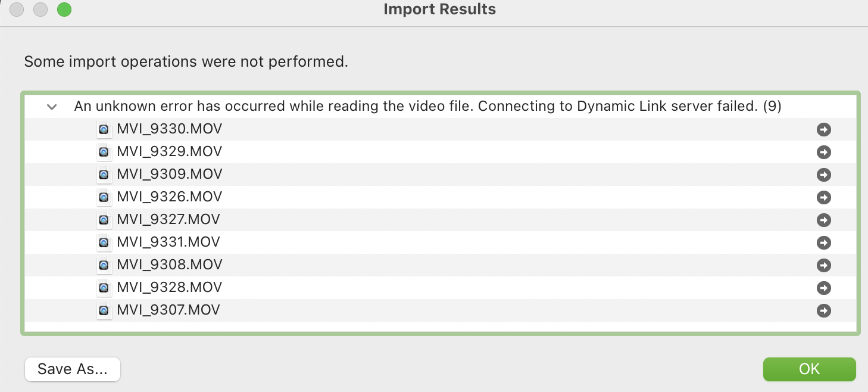The height and width of the screenshot is (392, 868).
Task: Select the movie icon beside MVI_9326.MOV
Action: (104, 197)
